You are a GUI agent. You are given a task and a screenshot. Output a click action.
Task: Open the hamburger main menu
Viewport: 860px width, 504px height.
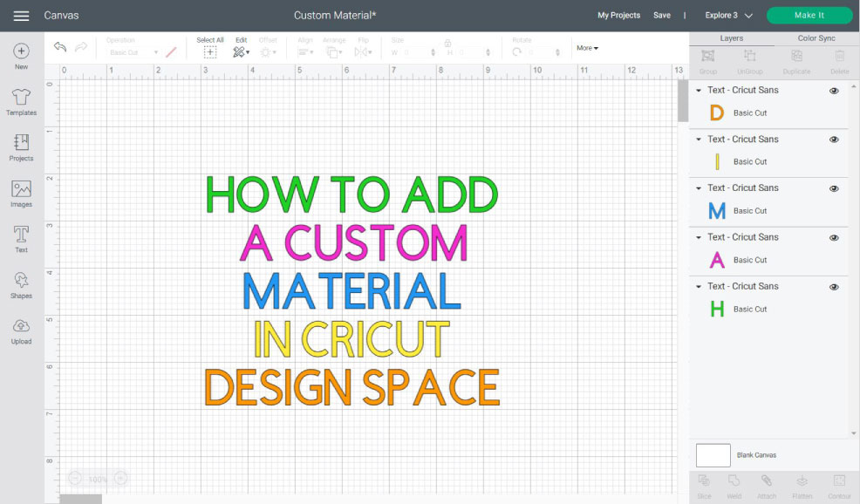pyautogui.click(x=22, y=16)
